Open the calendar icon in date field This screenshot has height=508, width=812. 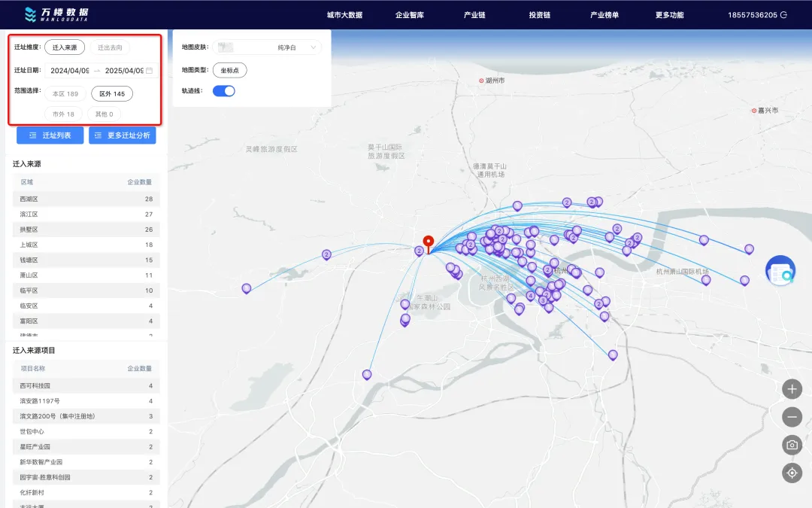(x=149, y=71)
